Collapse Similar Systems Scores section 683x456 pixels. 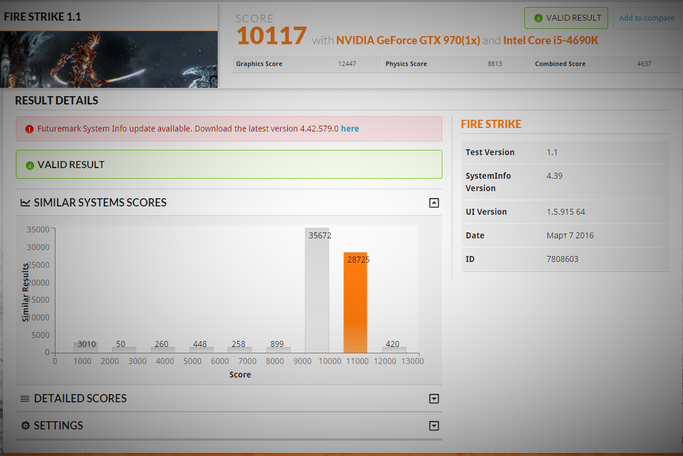point(434,203)
